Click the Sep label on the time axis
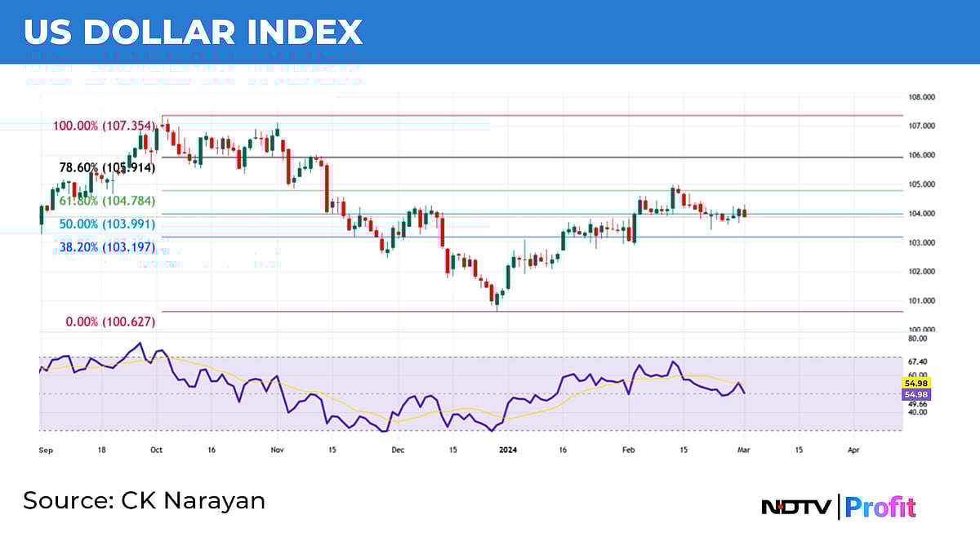Image resolution: width=980 pixels, height=537 pixels. [x=46, y=450]
